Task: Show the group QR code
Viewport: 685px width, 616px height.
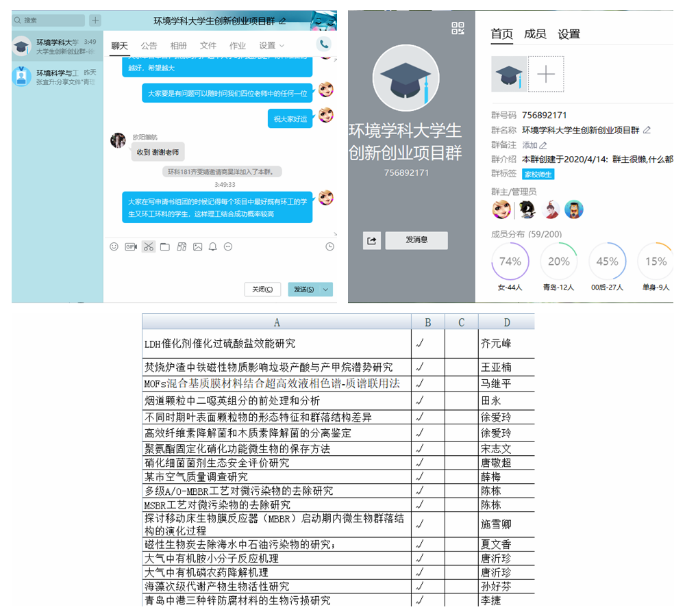Action: point(458,28)
